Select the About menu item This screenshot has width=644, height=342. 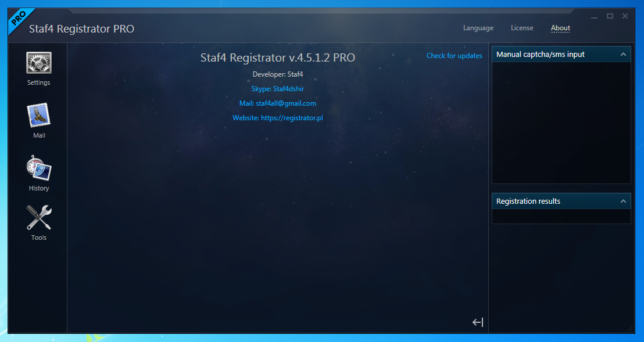[560, 28]
